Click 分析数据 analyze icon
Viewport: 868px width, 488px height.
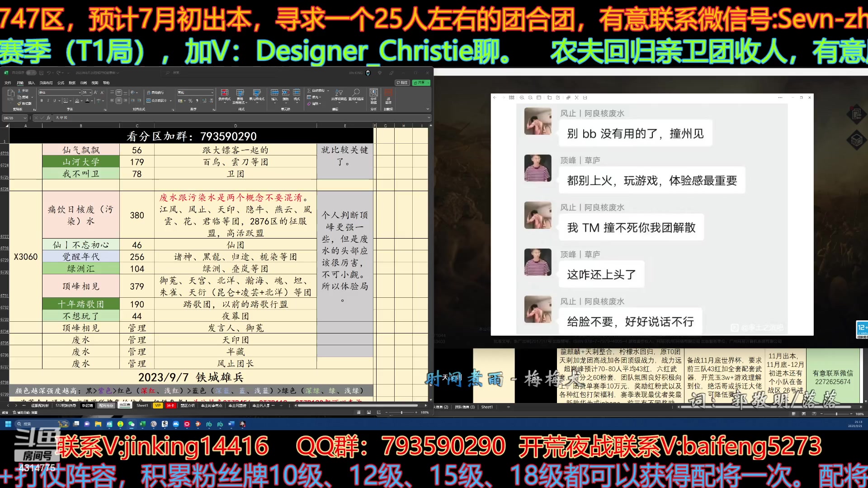374,93
